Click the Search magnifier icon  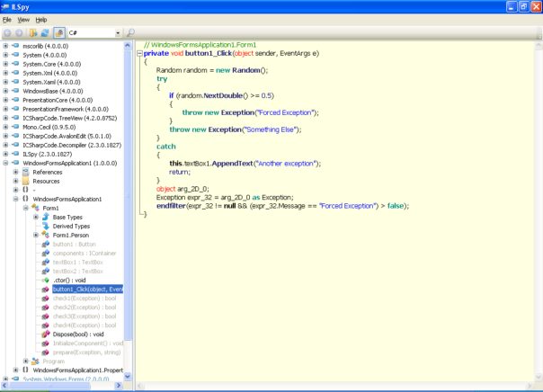(130, 33)
